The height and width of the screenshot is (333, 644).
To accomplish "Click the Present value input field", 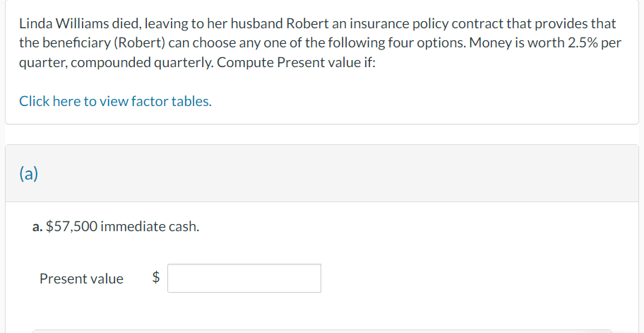I will (244, 279).
